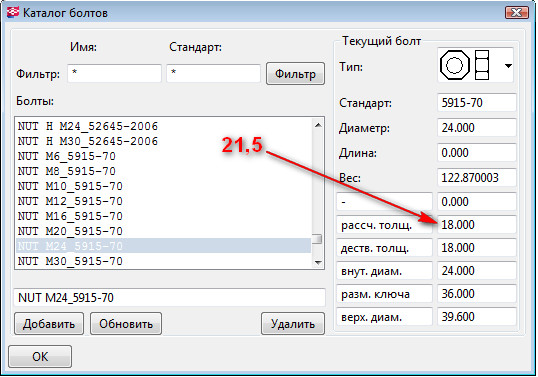Click the bolt name field NUT M24_5915-70
Screen dimensions: 538x377
169,297
